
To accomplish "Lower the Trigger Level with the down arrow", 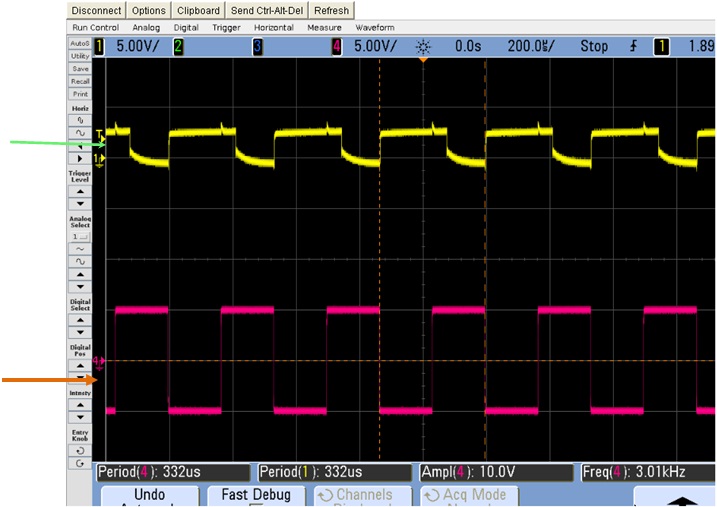I will coord(80,204).
